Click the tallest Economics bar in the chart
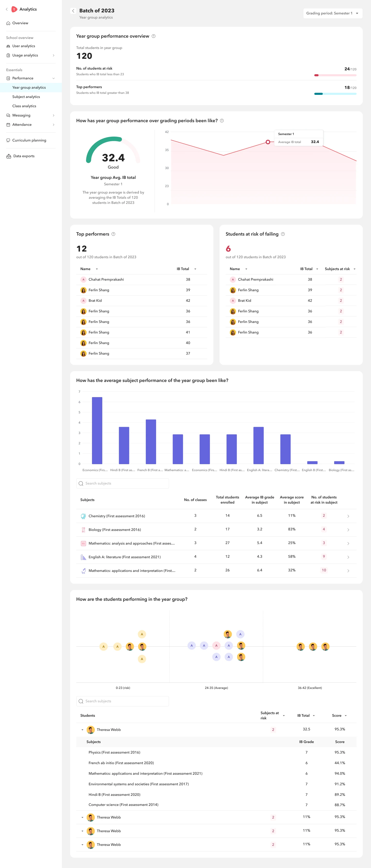Screen dimensions: 371x868 97,430
